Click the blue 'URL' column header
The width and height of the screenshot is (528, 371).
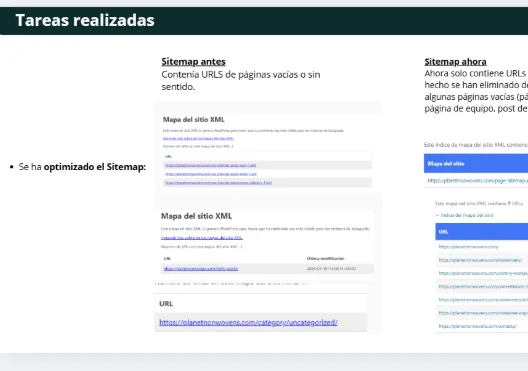point(482,232)
